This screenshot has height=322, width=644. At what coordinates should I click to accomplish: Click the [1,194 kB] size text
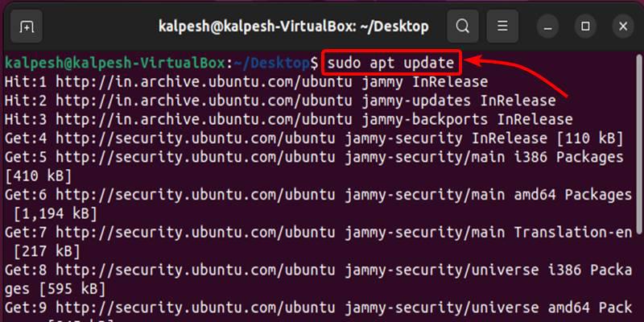pos(55,213)
